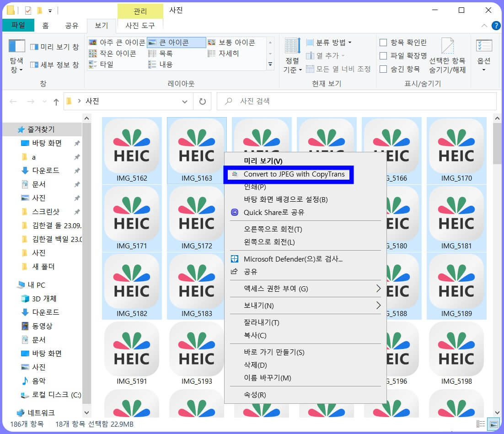Open the 사진 도구 tab
This screenshot has width=504, height=434.
click(140, 26)
